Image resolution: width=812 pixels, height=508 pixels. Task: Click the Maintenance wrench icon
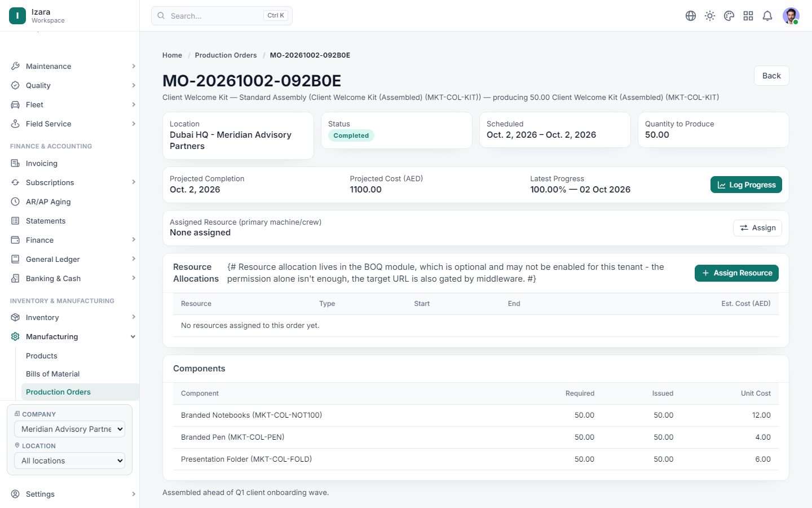tap(15, 66)
